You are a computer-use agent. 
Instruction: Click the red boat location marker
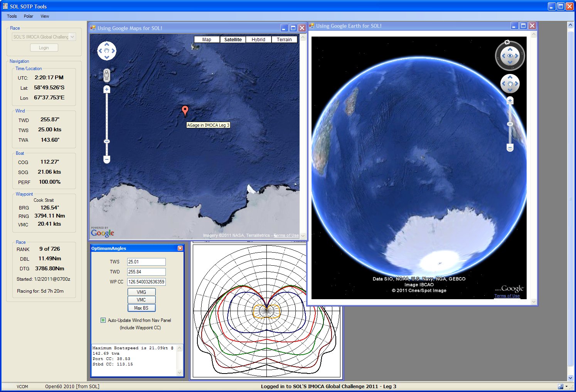coord(185,111)
